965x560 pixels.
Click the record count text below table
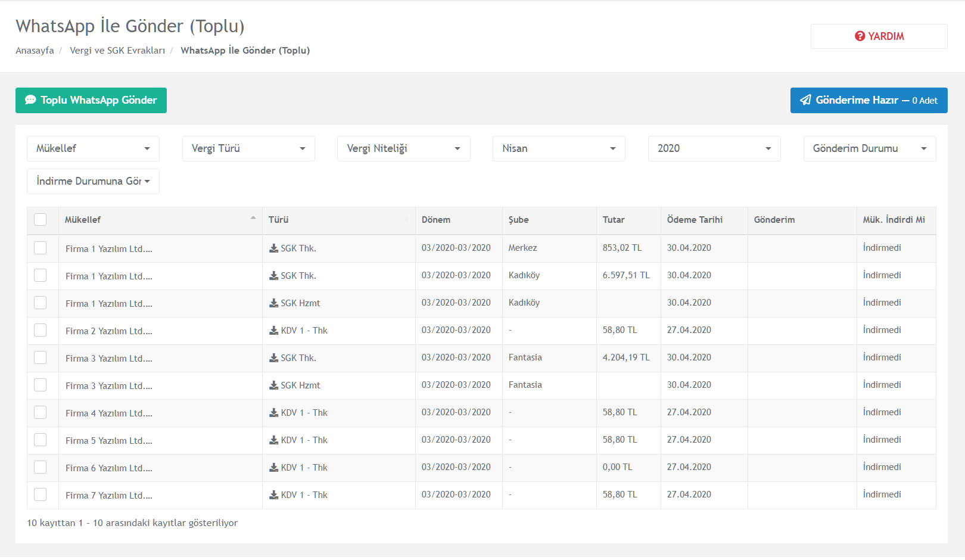pos(132,523)
